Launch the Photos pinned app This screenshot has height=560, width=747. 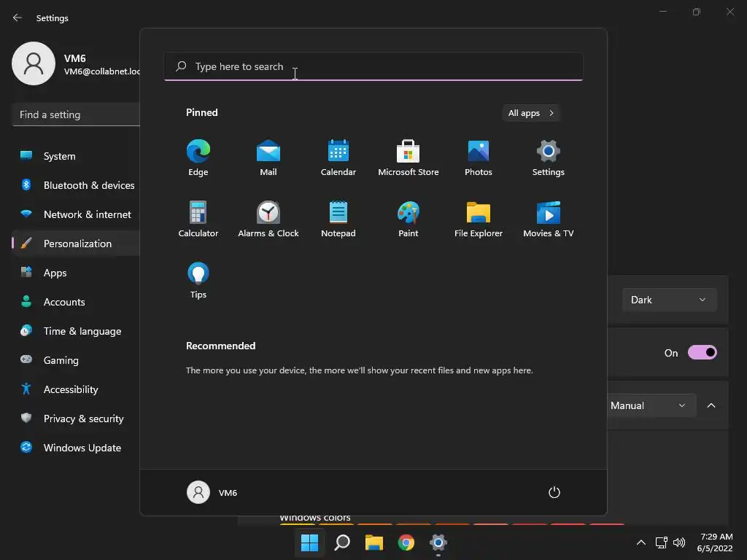tap(479, 157)
